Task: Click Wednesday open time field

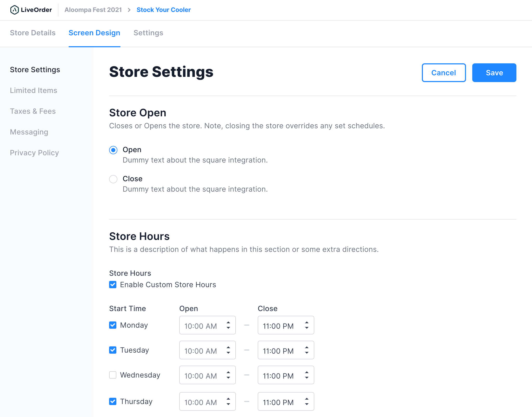Action: tap(207, 375)
